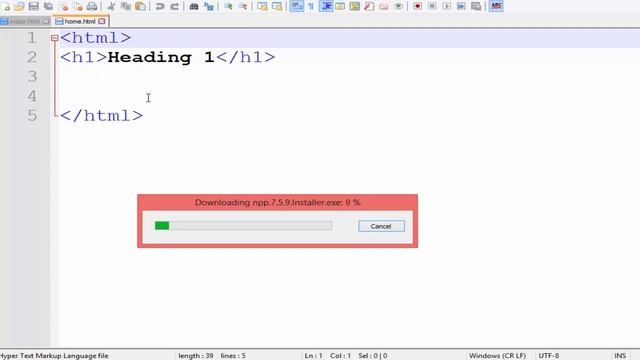The image size is (640, 360).
Task: Undo the last edit
Action: click(x=160, y=6)
